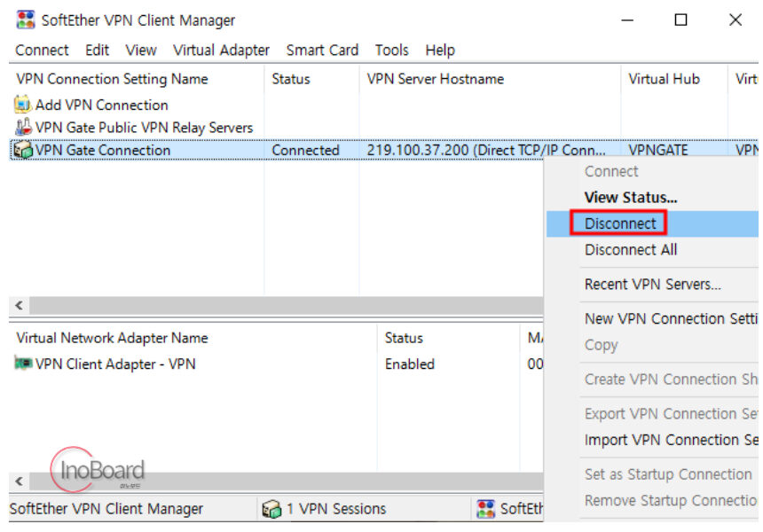Select the VPN Gate Connection name text

(x=103, y=150)
